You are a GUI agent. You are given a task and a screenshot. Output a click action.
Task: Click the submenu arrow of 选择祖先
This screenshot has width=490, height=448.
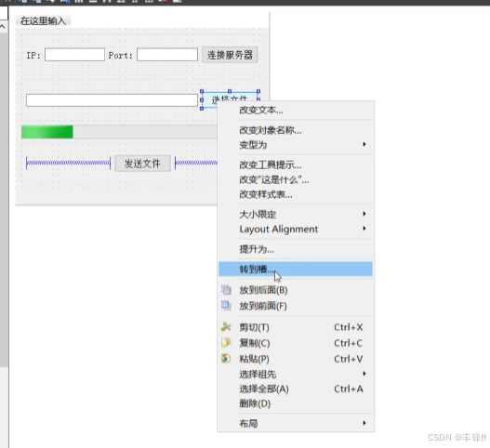364,374
